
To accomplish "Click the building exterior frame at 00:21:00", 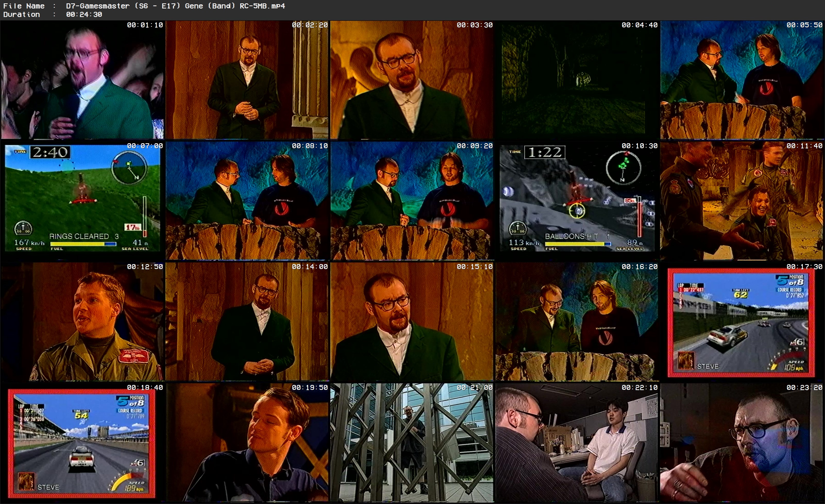I will (x=412, y=443).
